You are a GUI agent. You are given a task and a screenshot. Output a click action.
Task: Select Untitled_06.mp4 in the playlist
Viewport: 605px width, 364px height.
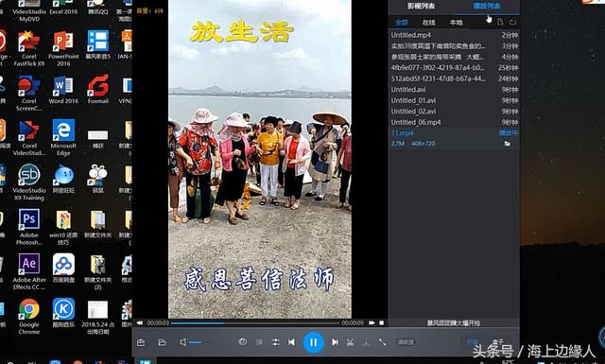[454, 122]
